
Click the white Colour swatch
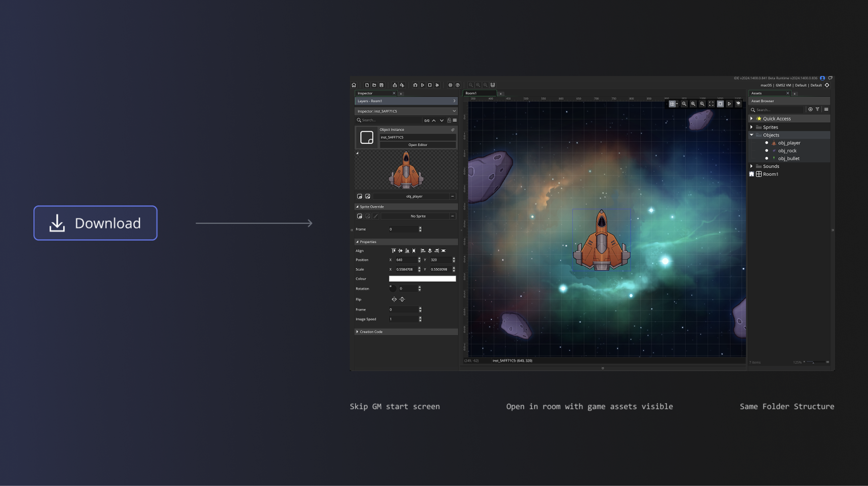tap(422, 279)
